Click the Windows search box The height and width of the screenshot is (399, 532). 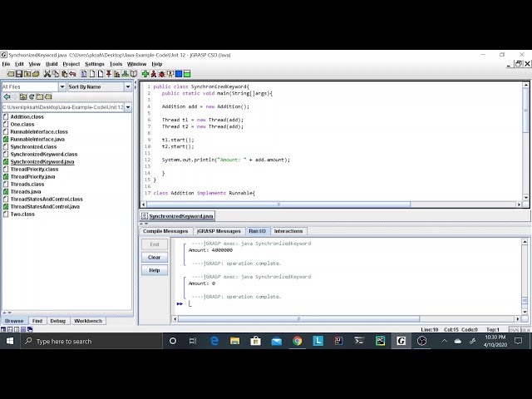coord(91,341)
